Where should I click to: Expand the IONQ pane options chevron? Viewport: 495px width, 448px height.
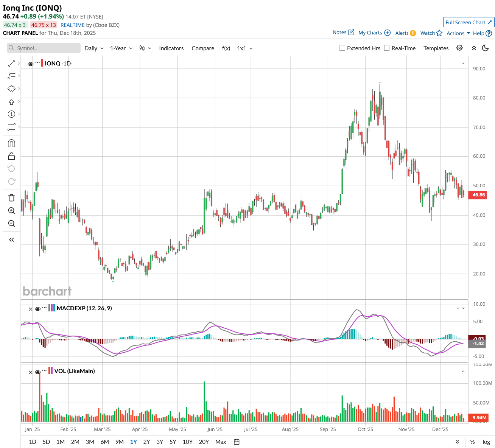click(x=463, y=64)
